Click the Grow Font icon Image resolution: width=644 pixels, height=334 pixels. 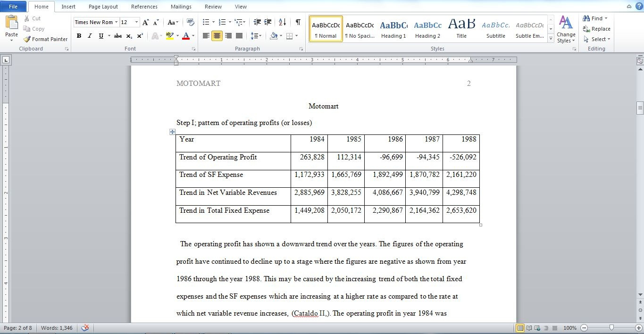click(145, 22)
